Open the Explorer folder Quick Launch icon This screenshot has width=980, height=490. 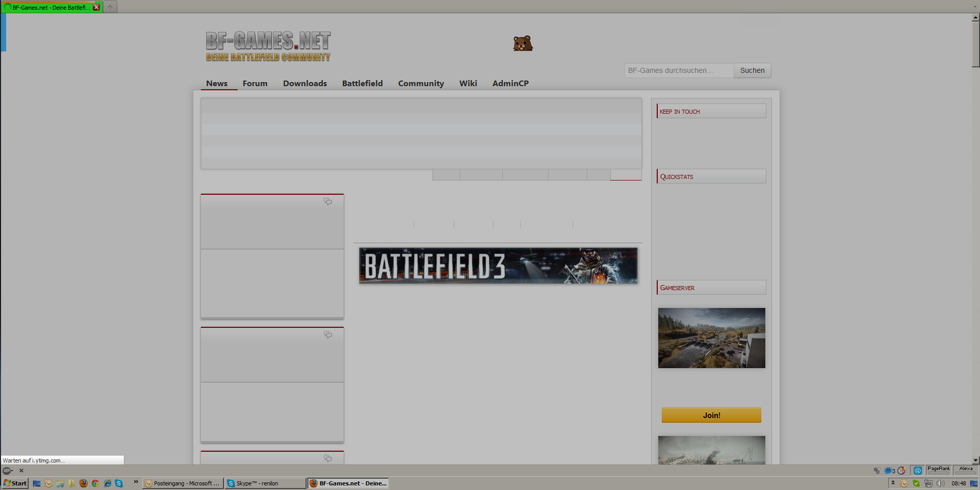coord(60,483)
